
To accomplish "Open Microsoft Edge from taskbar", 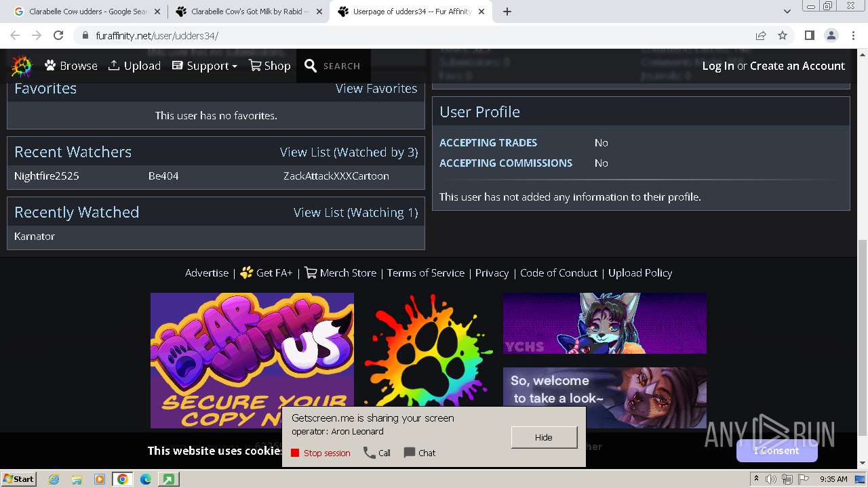I will click(146, 479).
